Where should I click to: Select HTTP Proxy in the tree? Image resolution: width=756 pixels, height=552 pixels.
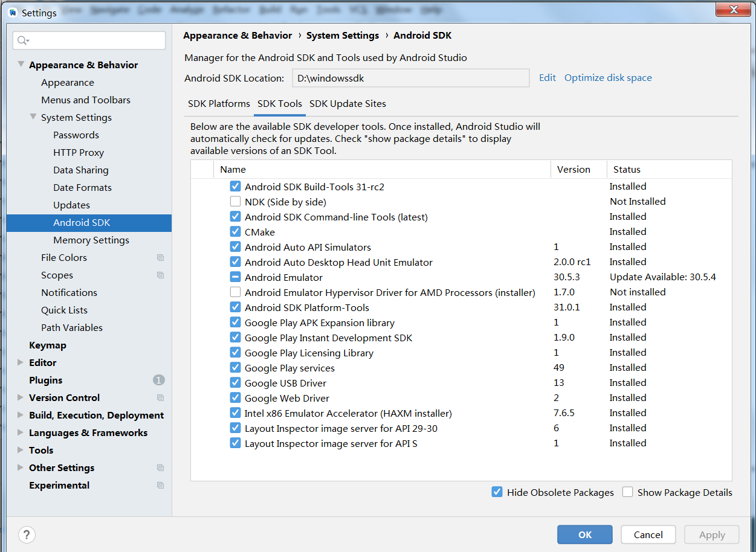(x=79, y=153)
